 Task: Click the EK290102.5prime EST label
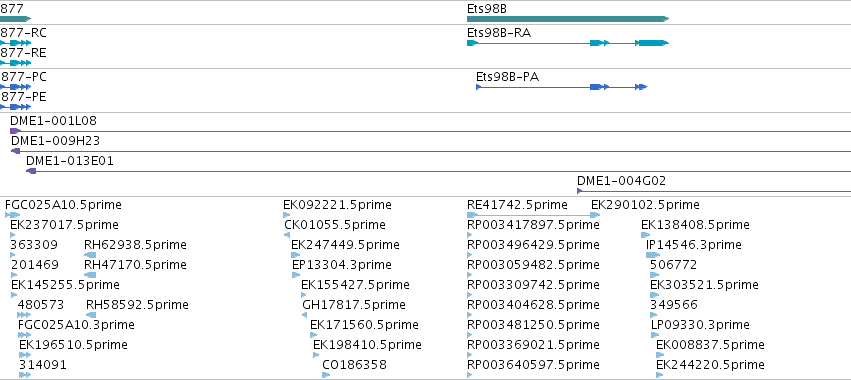[645, 205]
